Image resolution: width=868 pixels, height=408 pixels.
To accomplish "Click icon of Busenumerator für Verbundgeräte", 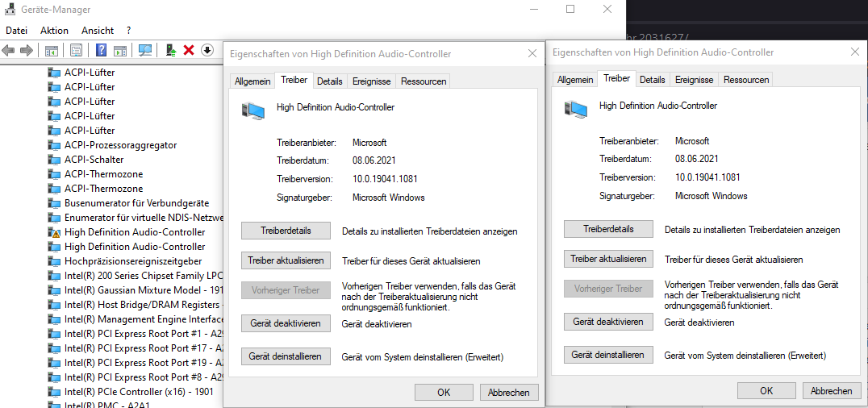I will point(54,203).
